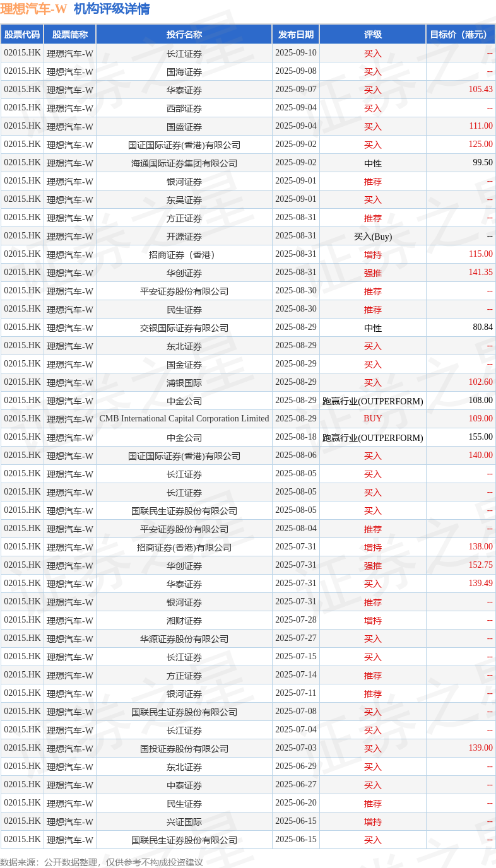
Task: Click the target price 115.00
Action: pyautogui.click(x=481, y=254)
